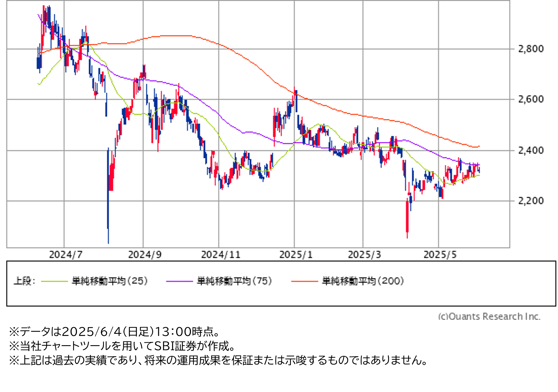Select the 2025/1 date axis label
The height and width of the screenshot is (392, 558).
click(296, 255)
